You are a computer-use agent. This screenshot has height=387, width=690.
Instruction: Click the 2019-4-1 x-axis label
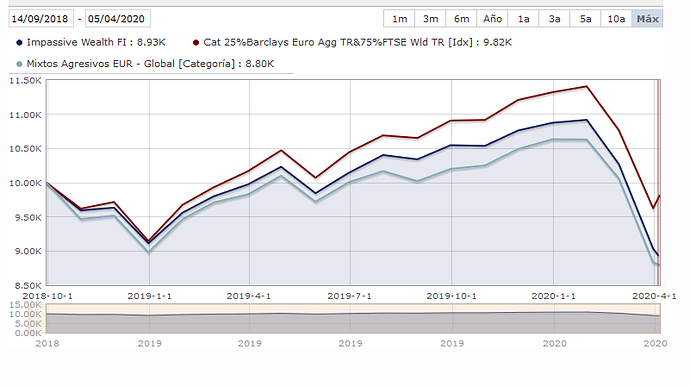tap(249, 296)
